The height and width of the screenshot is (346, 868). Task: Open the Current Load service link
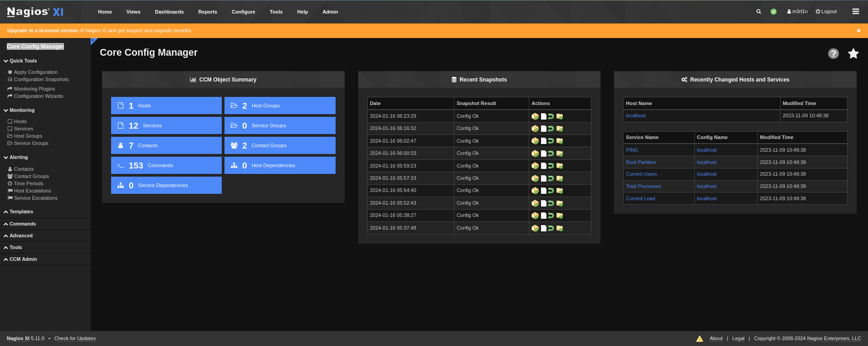pos(640,198)
